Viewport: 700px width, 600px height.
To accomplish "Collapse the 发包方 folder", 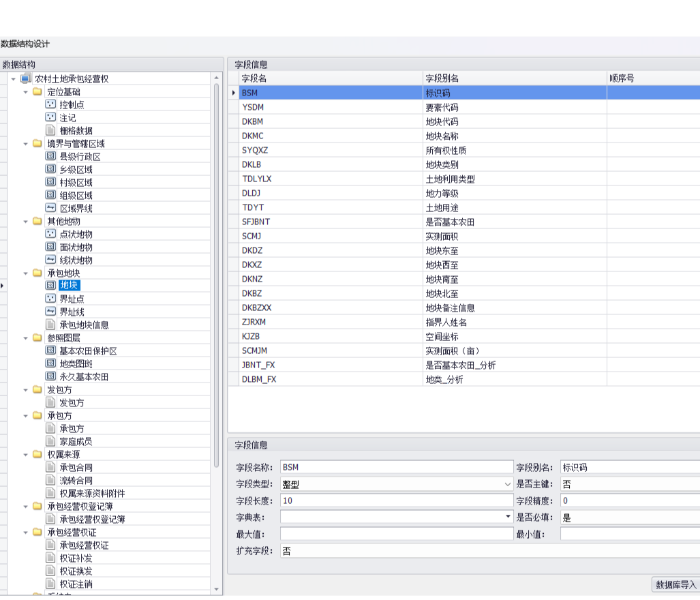I will point(25,390).
